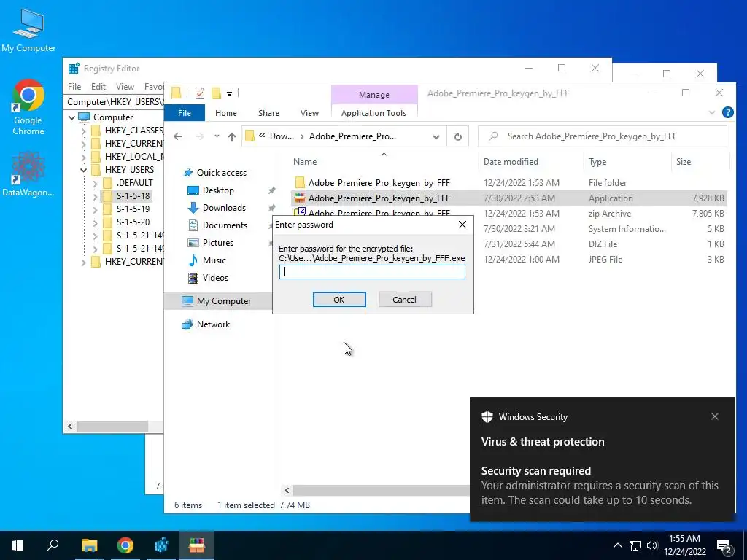Screen dimensions: 747x560
Task: Click Explorer Forward arrow
Action: click(200, 136)
